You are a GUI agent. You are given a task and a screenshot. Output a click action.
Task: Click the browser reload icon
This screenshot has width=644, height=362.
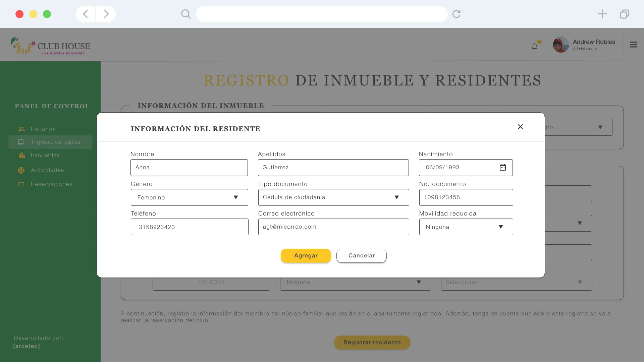coord(456,14)
